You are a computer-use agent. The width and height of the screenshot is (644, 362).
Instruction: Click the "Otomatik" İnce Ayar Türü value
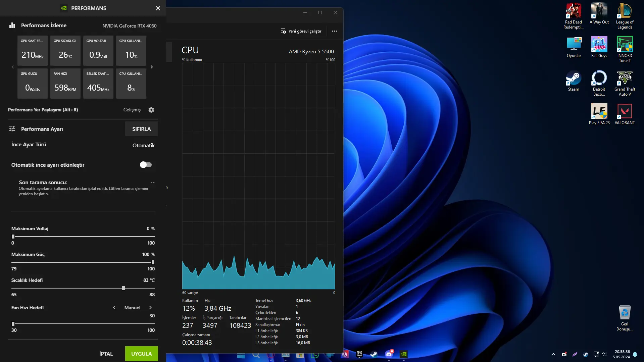144,145
